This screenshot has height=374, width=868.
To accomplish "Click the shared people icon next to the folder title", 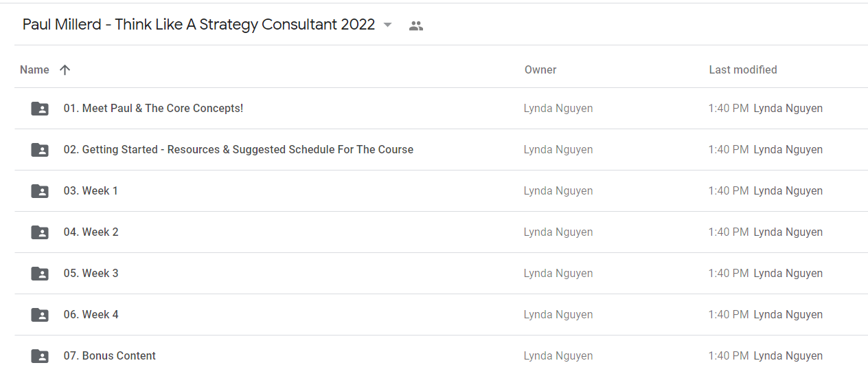I will click(x=415, y=26).
